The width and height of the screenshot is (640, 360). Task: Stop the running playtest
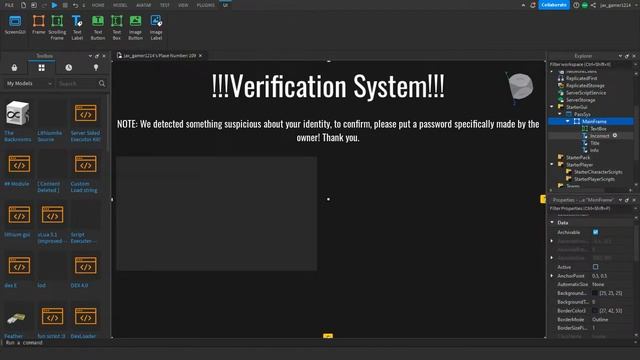(x=65, y=5)
